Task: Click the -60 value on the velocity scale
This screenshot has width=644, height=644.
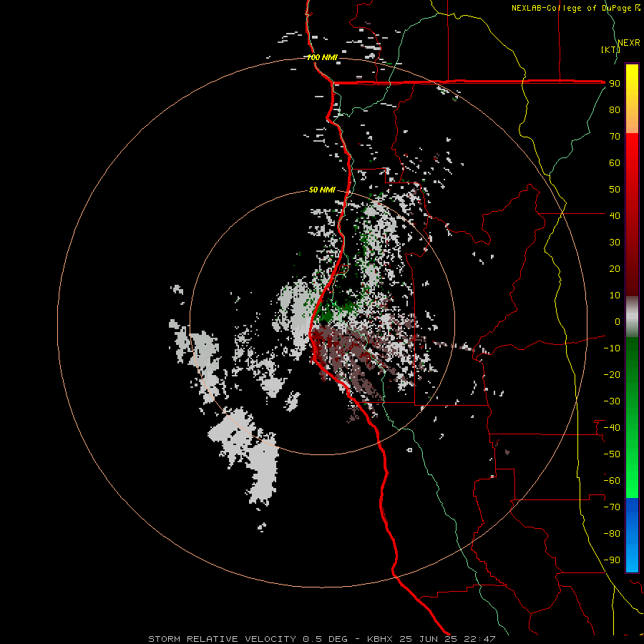Action: pos(612,481)
